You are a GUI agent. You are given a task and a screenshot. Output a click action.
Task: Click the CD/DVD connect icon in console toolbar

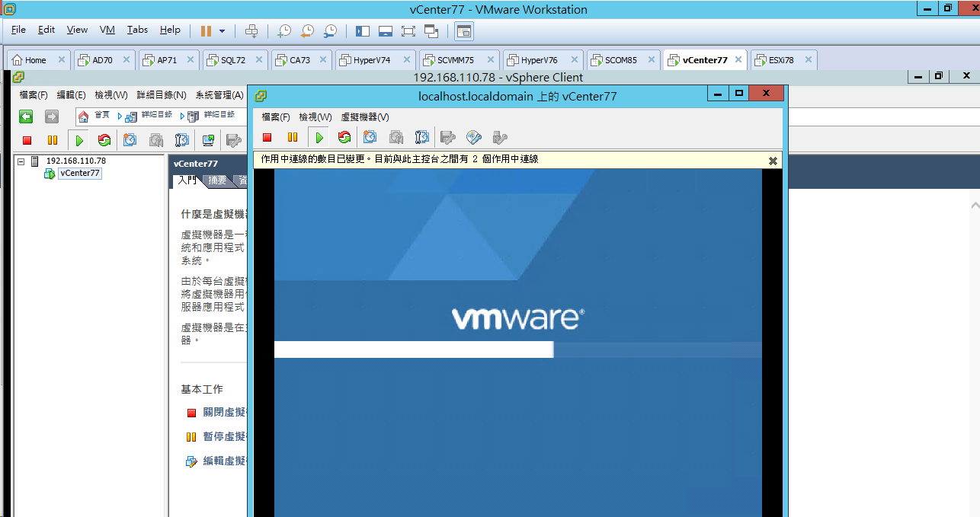[474, 138]
